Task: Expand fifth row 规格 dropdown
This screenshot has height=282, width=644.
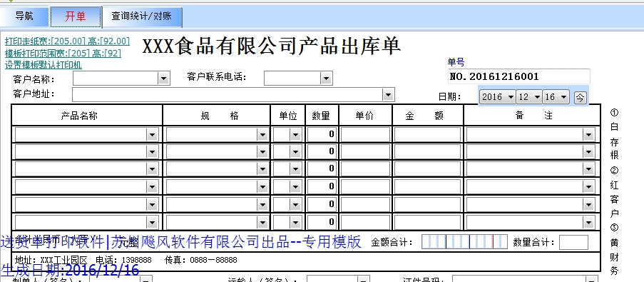Action: click(x=262, y=205)
